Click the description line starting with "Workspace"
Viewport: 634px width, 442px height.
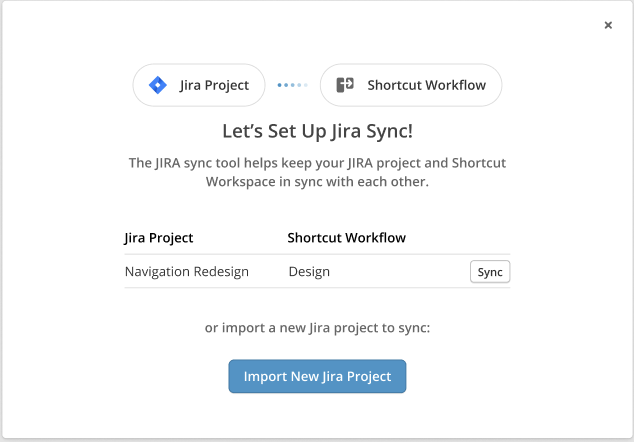[317, 182]
